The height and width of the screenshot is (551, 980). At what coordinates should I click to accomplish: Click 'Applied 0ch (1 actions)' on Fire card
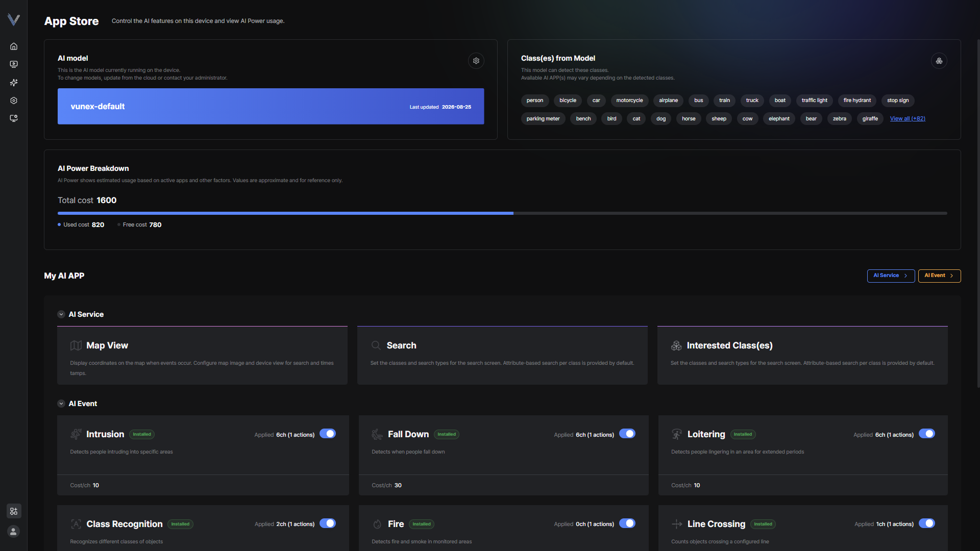point(584,524)
